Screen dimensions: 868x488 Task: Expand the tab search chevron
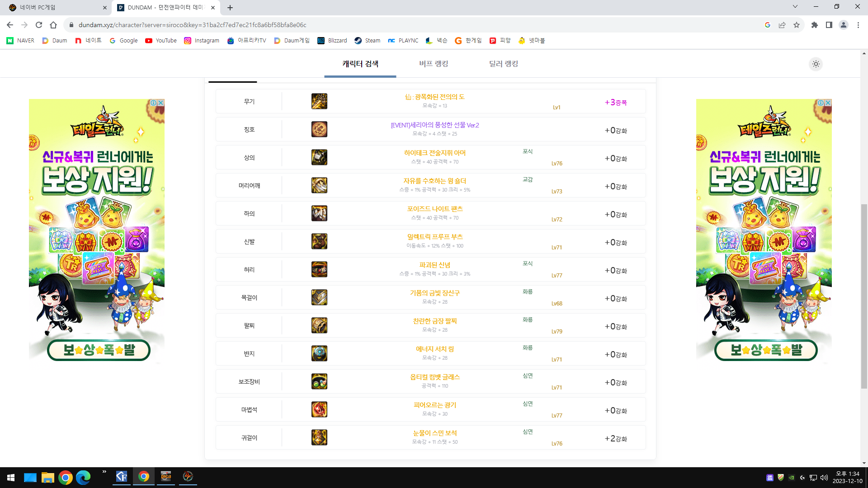(795, 6)
